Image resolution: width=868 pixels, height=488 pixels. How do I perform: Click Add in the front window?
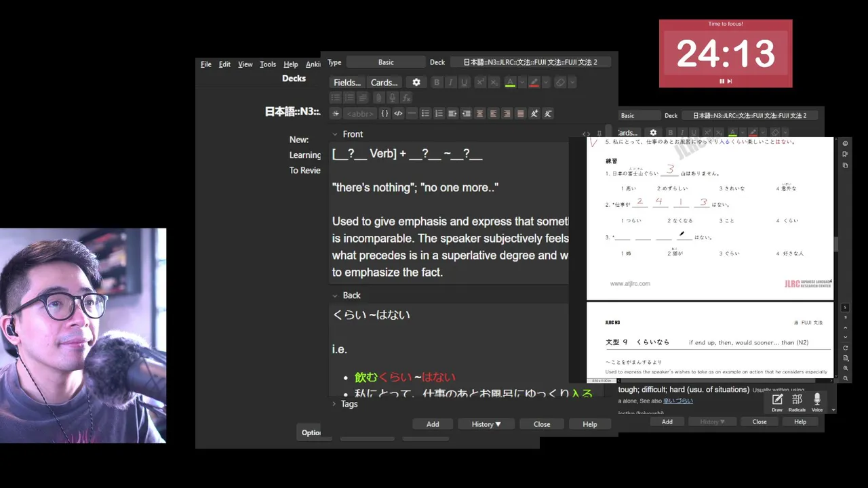tap(433, 424)
